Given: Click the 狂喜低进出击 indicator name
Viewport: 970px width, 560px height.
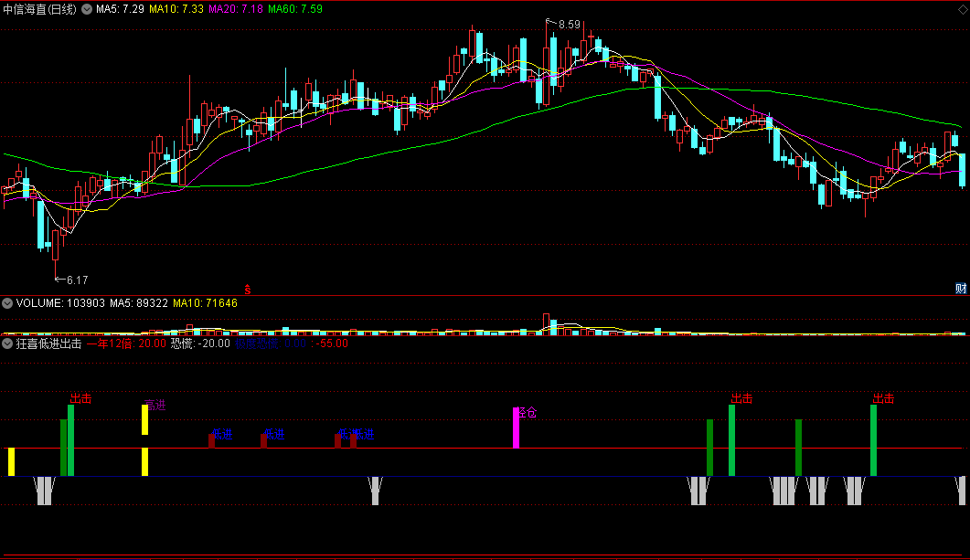Looking at the screenshot, I should click(48, 343).
